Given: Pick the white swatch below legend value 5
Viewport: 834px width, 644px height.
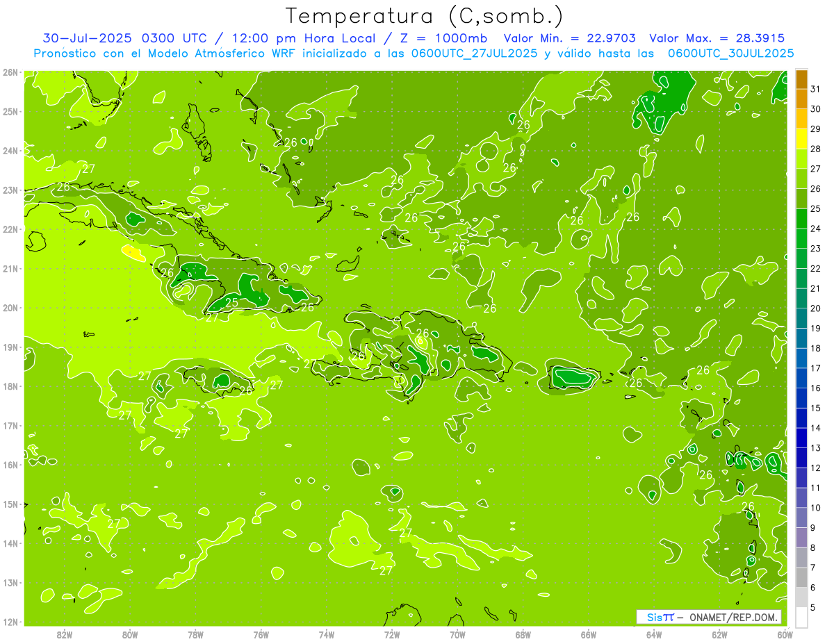Looking at the screenshot, I should tap(801, 617).
